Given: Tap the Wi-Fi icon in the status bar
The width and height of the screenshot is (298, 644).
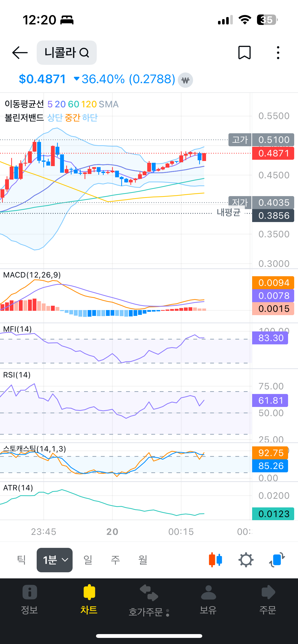Looking at the screenshot, I should coord(245,20).
